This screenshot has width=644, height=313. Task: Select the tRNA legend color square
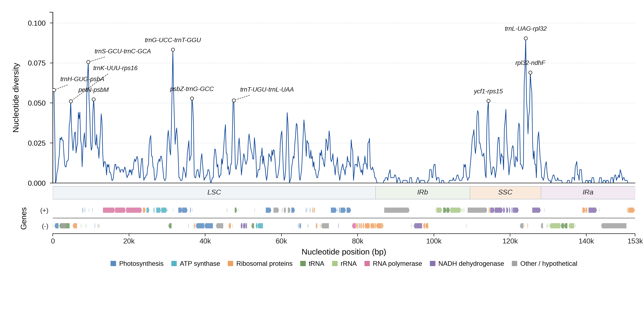pyautogui.click(x=303, y=264)
